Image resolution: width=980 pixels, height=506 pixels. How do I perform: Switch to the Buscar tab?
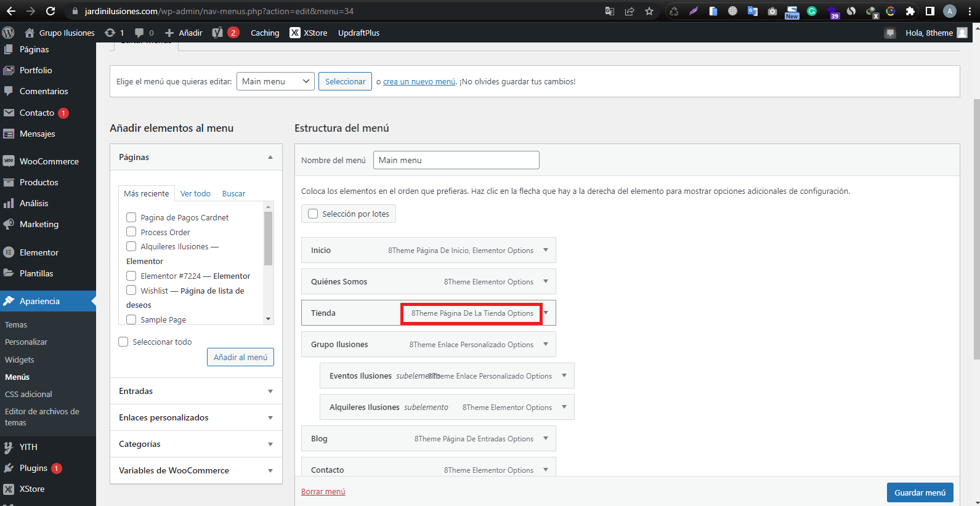(x=233, y=193)
